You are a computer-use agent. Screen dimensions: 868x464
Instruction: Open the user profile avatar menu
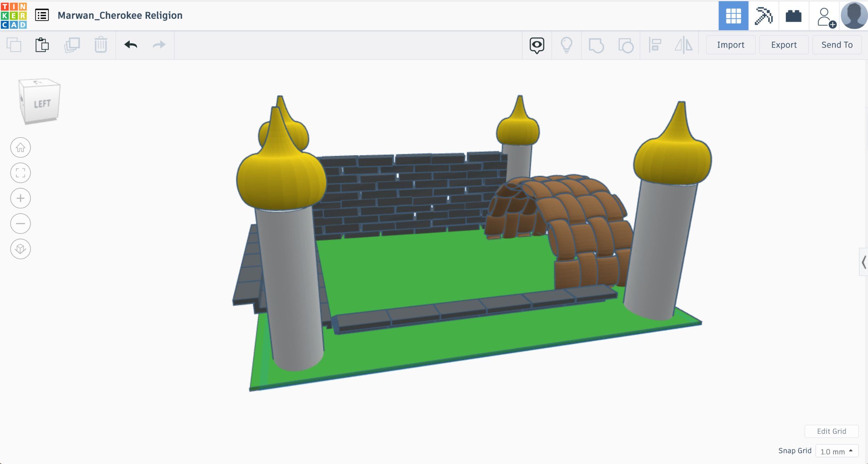pyautogui.click(x=854, y=16)
